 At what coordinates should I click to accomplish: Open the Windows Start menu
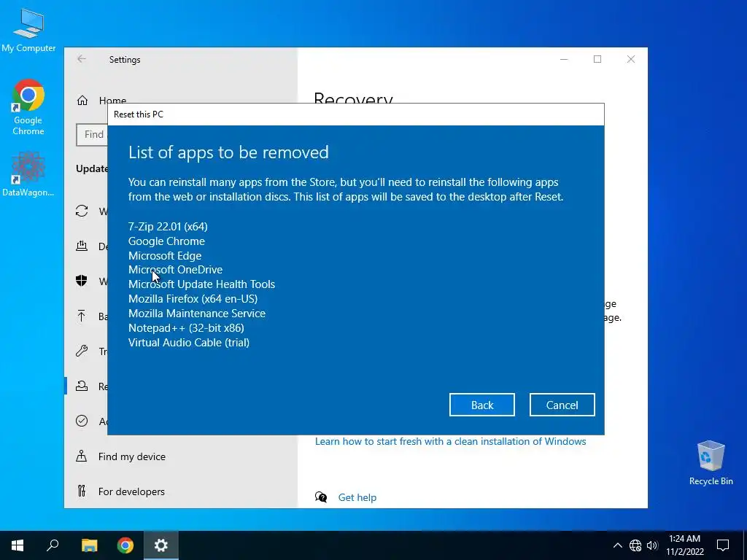18,545
